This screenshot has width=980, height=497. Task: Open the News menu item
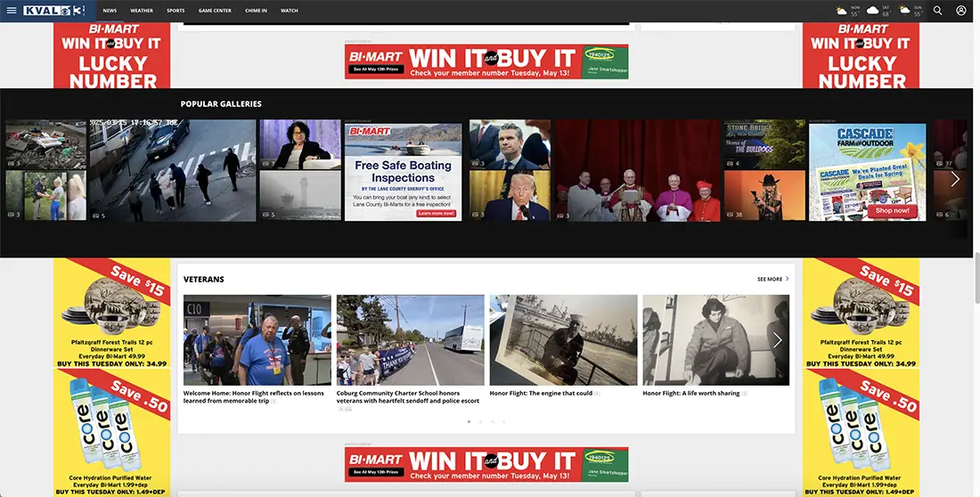(x=110, y=11)
